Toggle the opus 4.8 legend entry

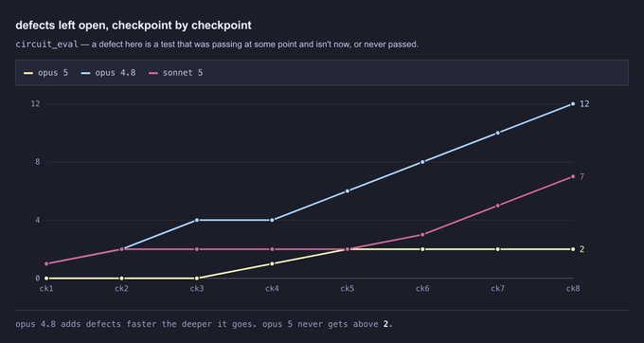[x=108, y=73]
